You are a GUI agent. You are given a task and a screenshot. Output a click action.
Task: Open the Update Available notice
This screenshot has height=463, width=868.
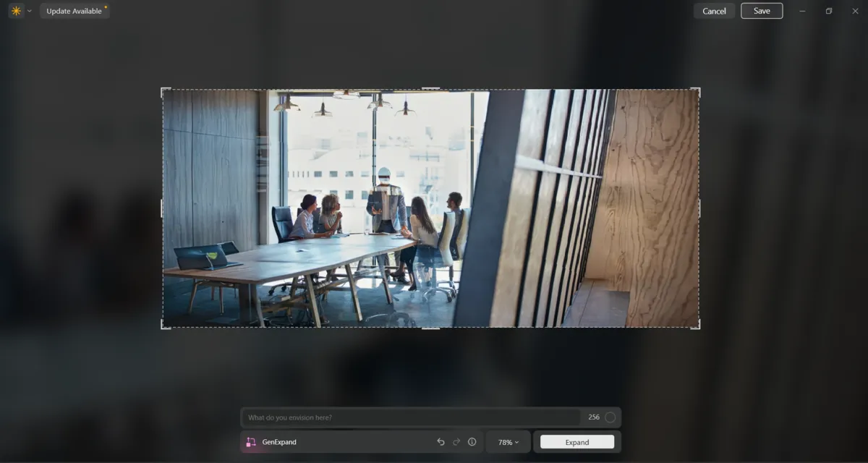click(75, 11)
